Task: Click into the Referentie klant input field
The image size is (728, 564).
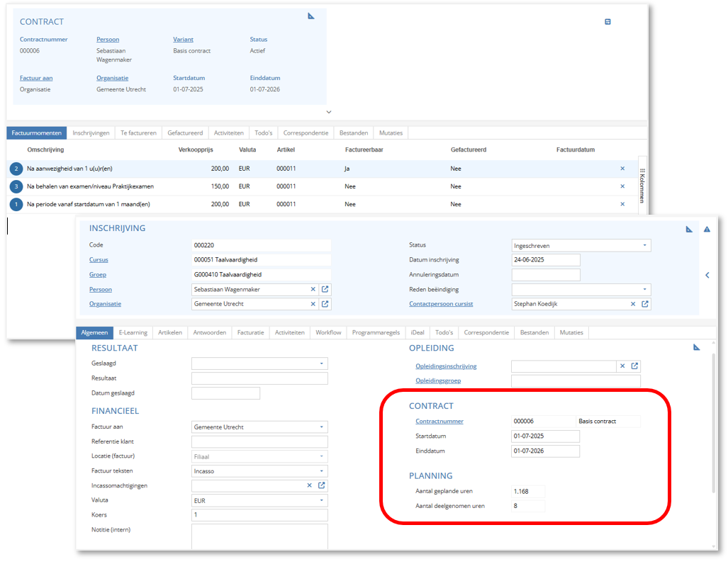Action: 259,441
